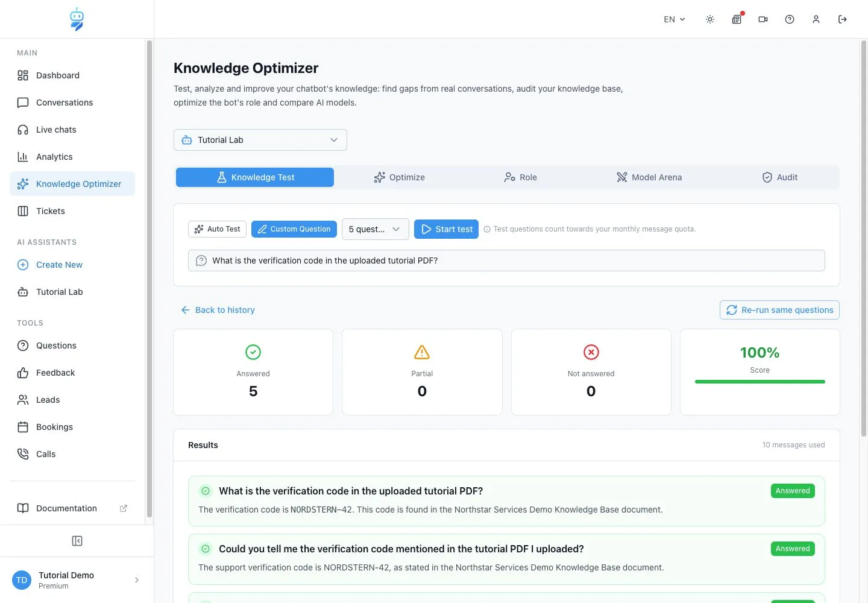Click the '10 messages used' text
The height and width of the screenshot is (603, 868).
pyautogui.click(x=793, y=445)
